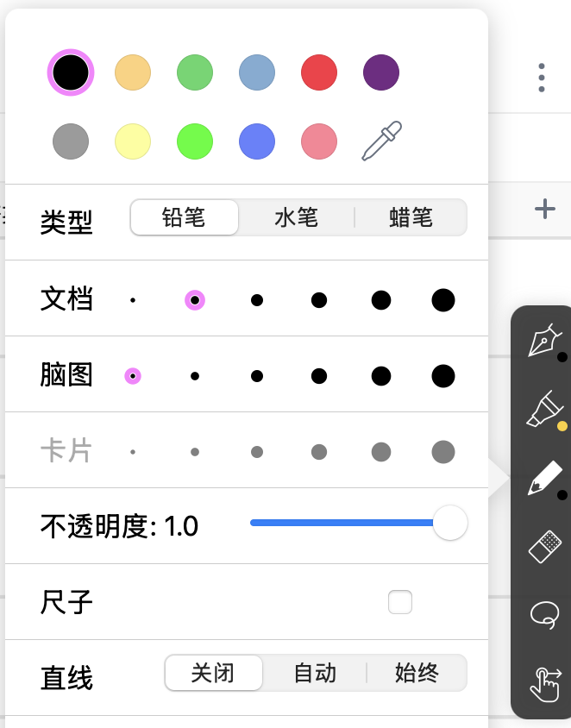Image resolution: width=571 pixels, height=728 pixels.
Task: Select the smallest 脑图 stroke size dot
Action: click(132, 375)
